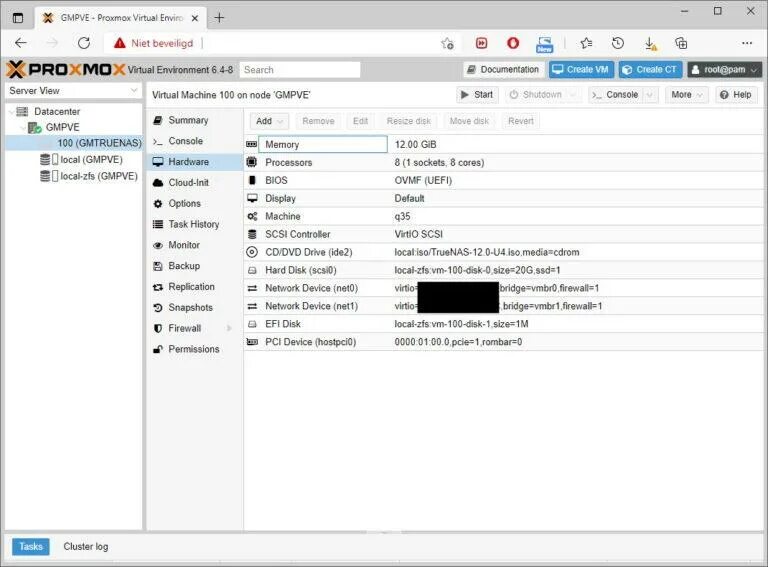The width and height of the screenshot is (768, 567).
Task: Click the Machine row gears icon
Action: click(x=252, y=216)
